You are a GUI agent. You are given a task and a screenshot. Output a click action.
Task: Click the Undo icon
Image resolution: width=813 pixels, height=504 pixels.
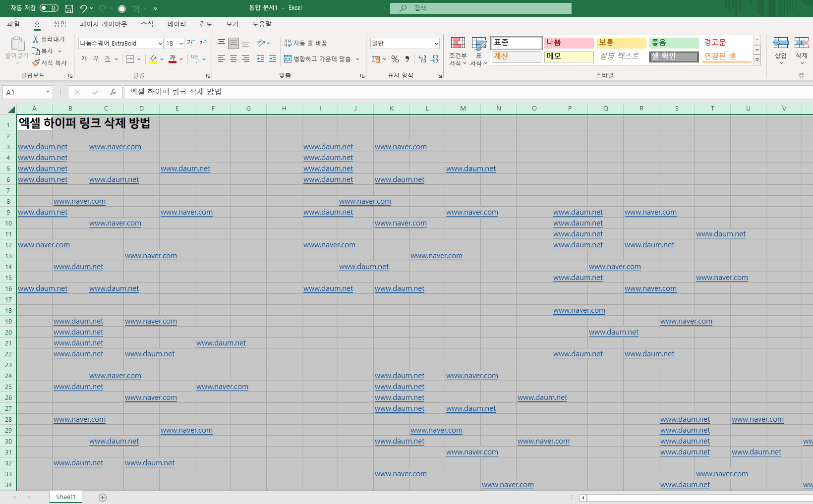click(x=83, y=8)
